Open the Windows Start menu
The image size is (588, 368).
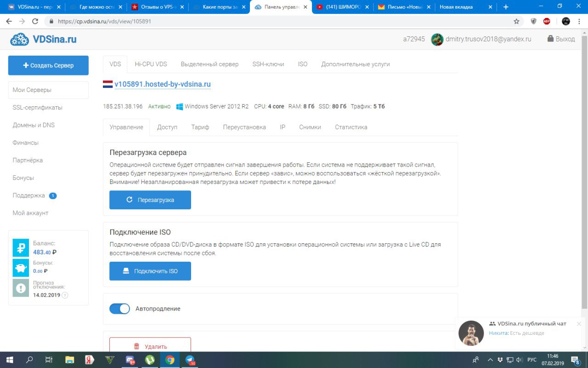click(9, 360)
